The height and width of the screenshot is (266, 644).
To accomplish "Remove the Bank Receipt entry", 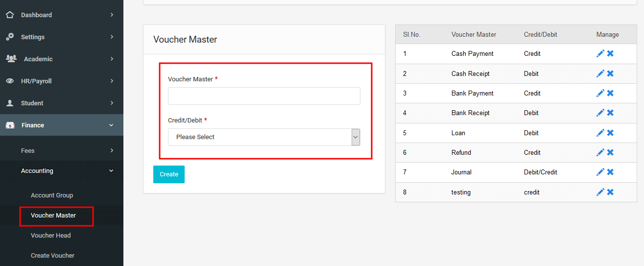I will coord(610,113).
